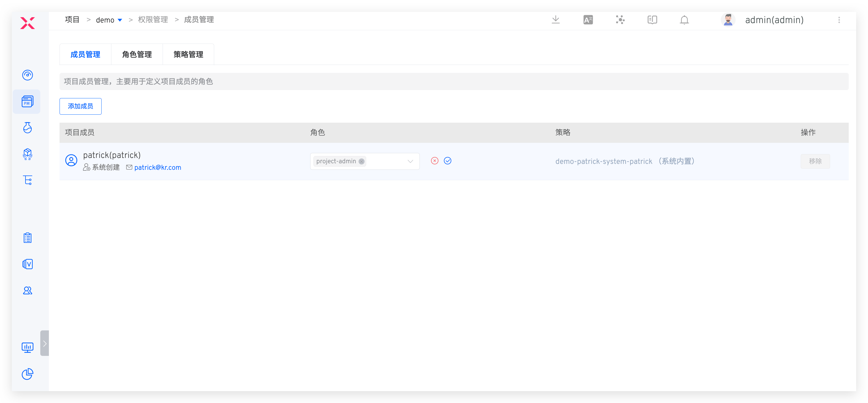
Task: Open the role selection dropdown chevron
Action: [x=410, y=161]
